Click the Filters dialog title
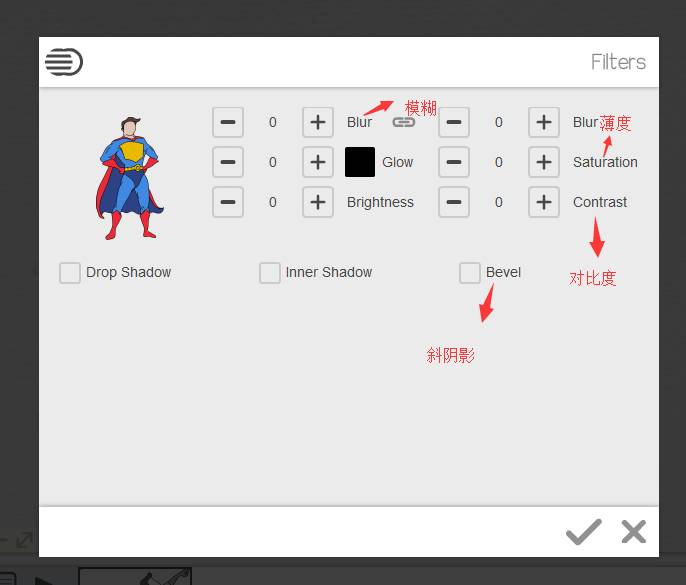Image resolution: width=686 pixels, height=585 pixels. (x=618, y=62)
